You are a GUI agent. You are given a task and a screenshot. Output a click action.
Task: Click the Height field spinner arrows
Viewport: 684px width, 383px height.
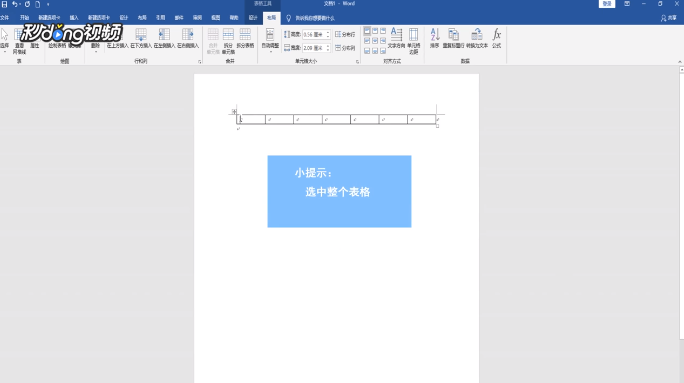[x=328, y=34]
